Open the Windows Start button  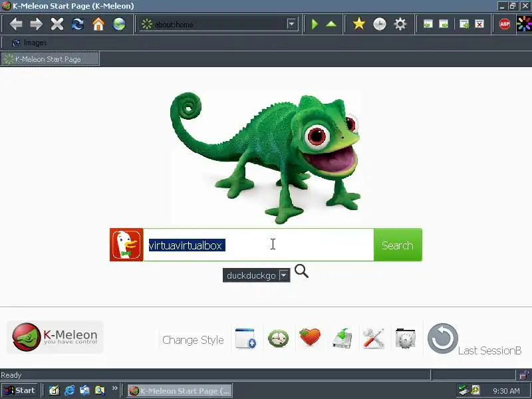pos(20,390)
